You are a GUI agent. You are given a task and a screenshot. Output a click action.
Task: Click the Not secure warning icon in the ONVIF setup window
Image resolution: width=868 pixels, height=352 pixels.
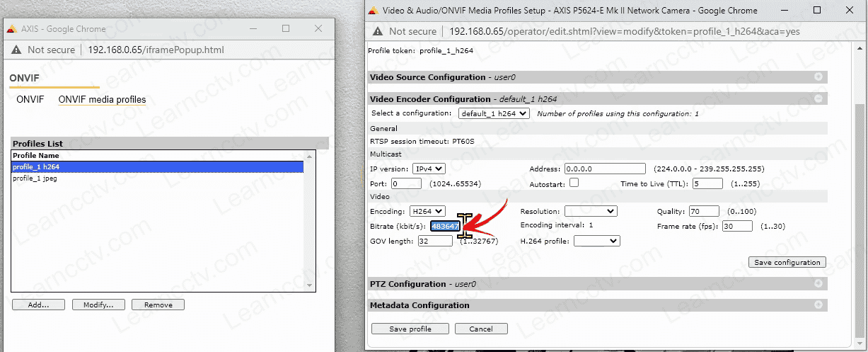click(378, 31)
